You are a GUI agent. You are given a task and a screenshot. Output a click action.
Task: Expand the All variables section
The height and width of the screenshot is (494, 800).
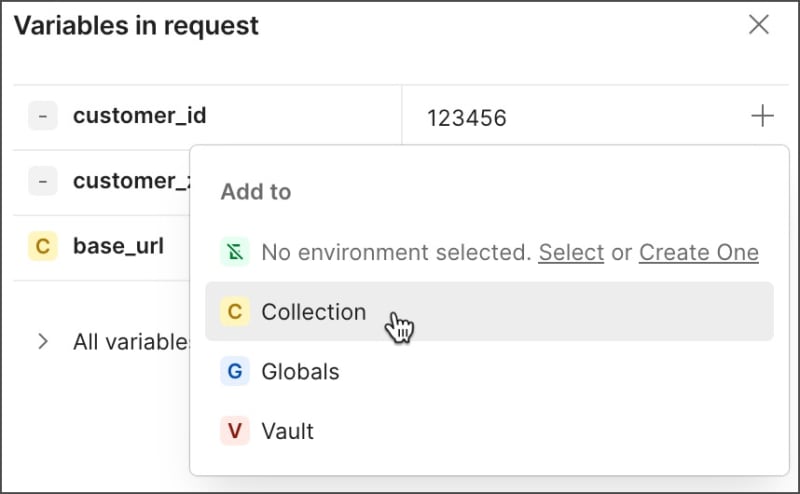coord(43,342)
